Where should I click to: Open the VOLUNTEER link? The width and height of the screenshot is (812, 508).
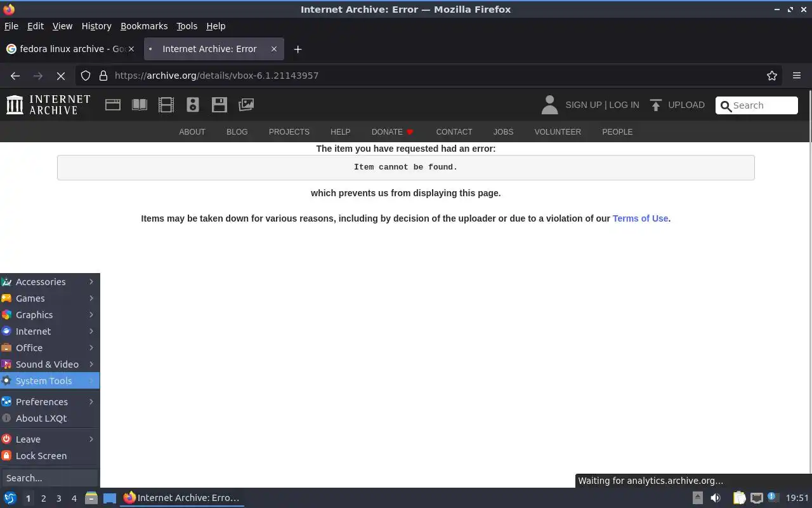tap(558, 132)
